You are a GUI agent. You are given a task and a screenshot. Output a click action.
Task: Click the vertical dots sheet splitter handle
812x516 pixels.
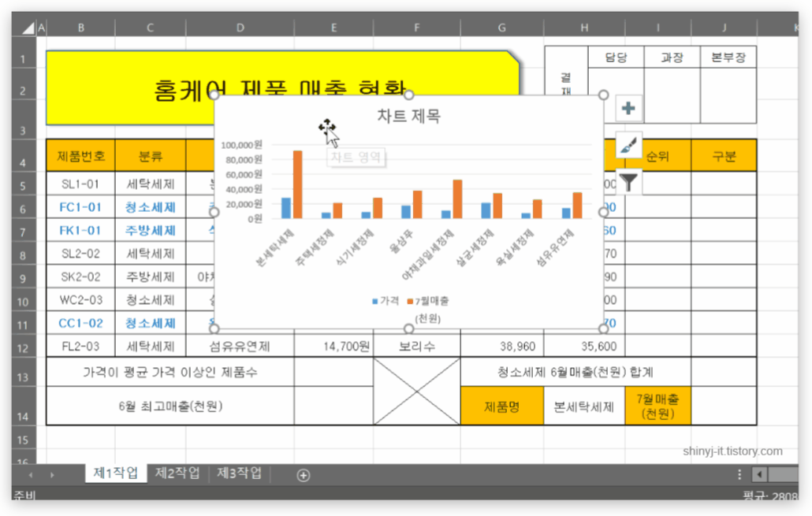tap(739, 474)
